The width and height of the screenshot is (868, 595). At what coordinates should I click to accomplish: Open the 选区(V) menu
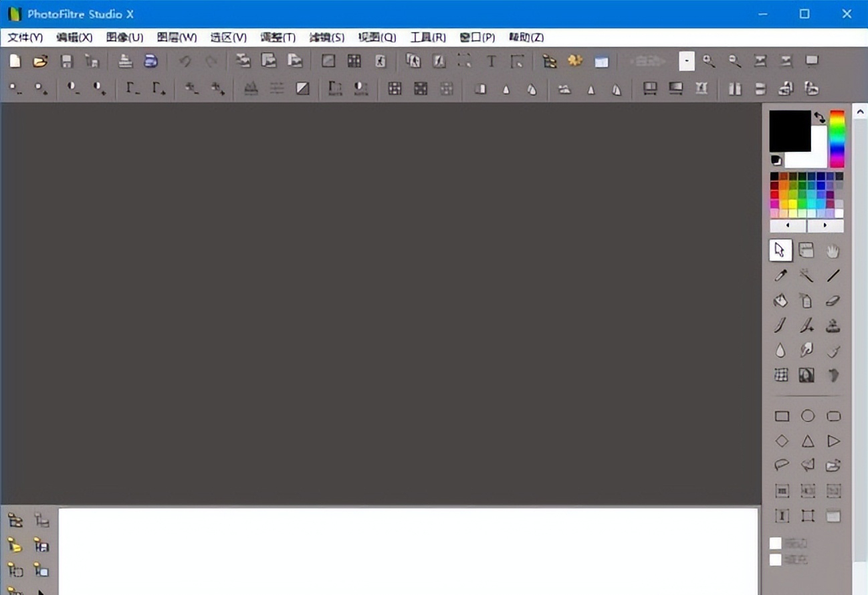pos(228,37)
